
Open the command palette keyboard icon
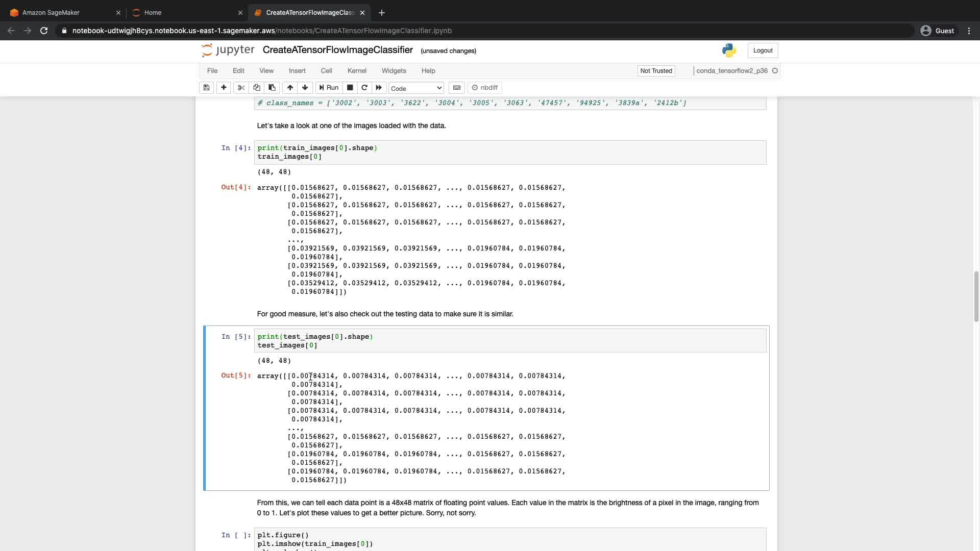(x=457, y=88)
